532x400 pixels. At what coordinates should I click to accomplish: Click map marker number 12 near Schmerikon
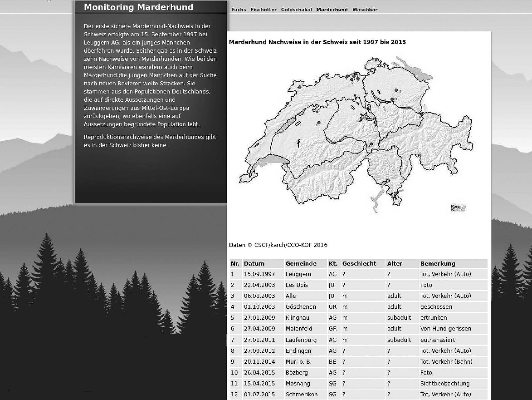coord(392,99)
